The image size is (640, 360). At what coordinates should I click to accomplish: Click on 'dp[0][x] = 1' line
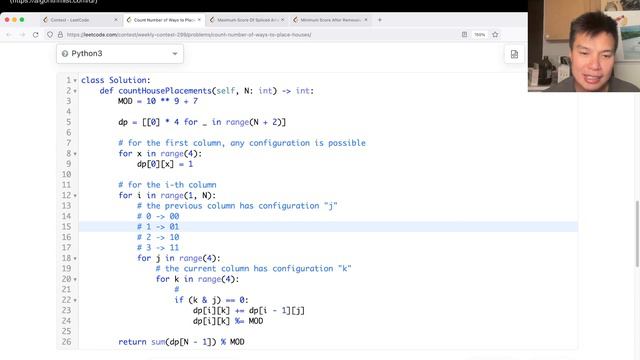[x=164, y=164]
